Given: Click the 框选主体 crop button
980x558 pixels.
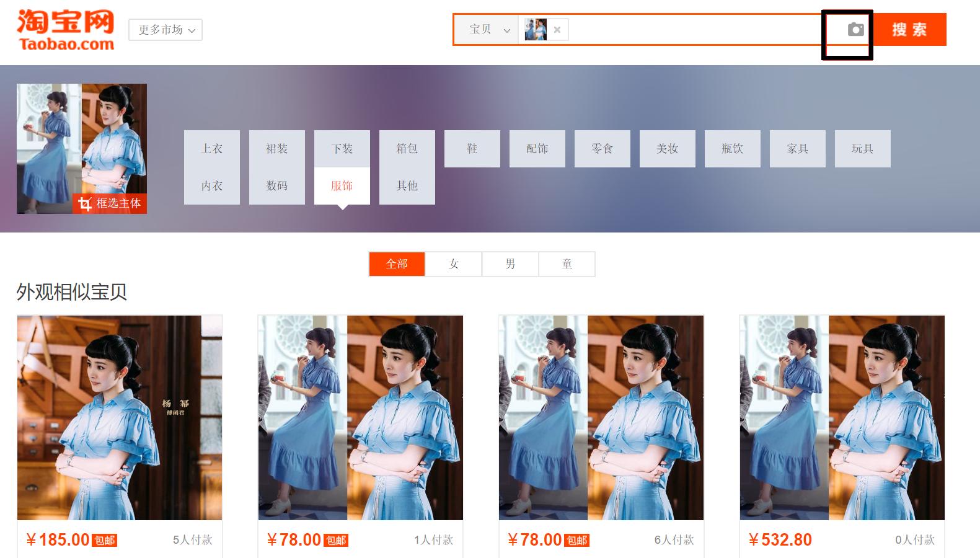Looking at the screenshot, I should pyautogui.click(x=110, y=203).
